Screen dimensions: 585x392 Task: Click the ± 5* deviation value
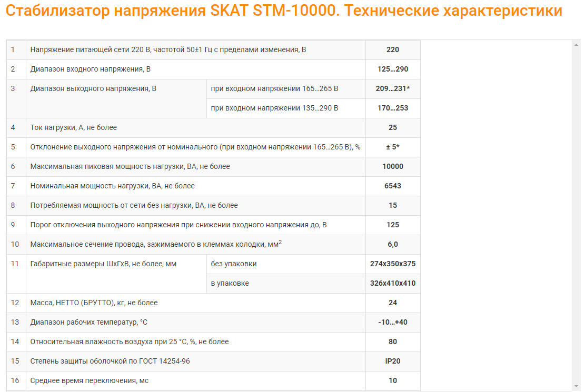point(393,147)
